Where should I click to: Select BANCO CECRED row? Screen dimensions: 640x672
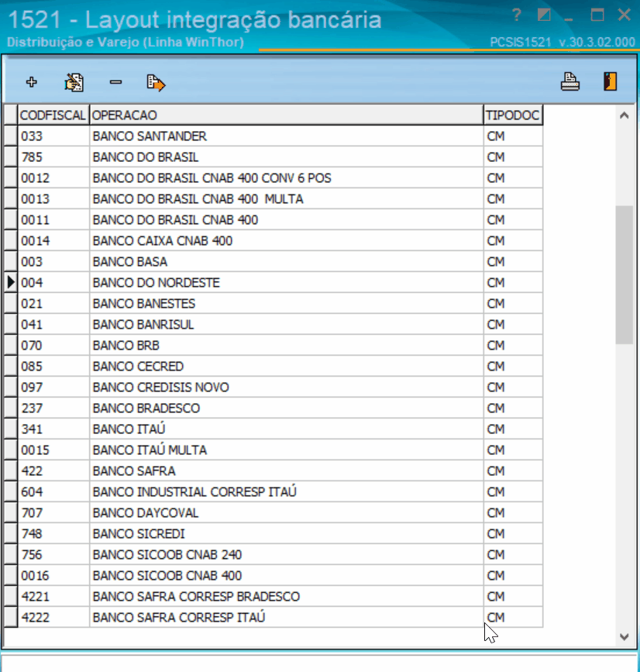point(274,367)
